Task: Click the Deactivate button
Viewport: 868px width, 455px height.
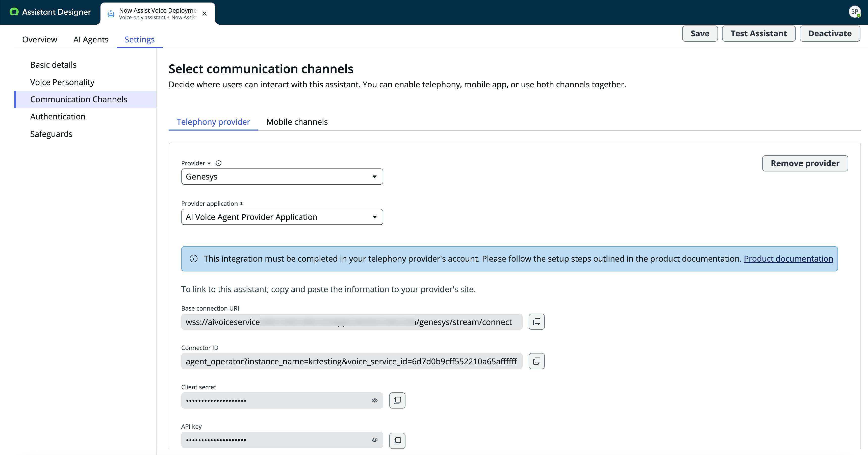Action: pos(830,34)
